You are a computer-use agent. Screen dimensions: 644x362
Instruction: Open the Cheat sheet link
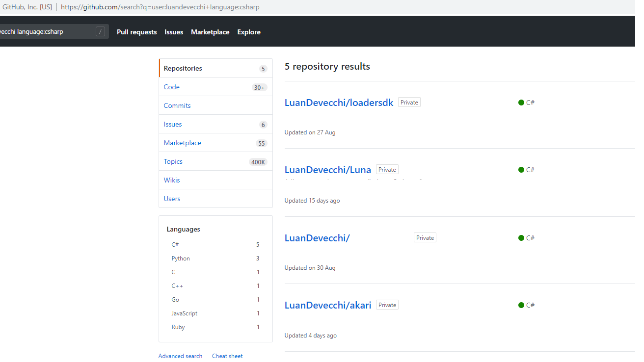coord(227,356)
